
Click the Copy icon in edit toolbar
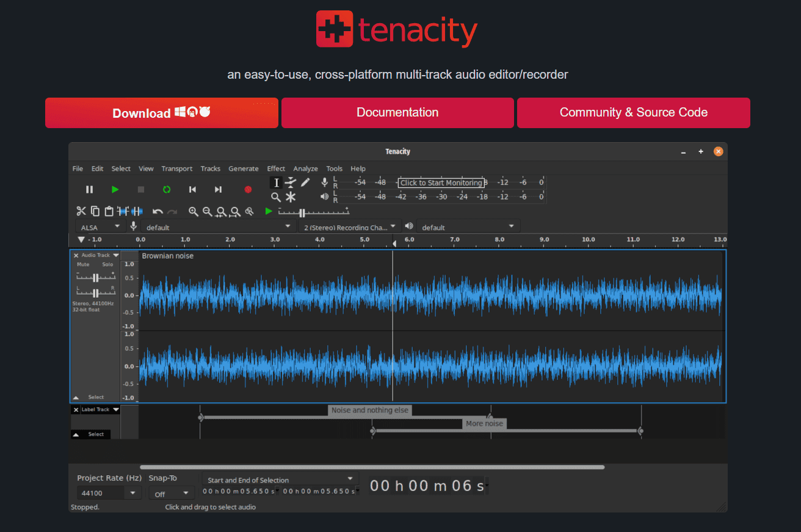(x=95, y=211)
